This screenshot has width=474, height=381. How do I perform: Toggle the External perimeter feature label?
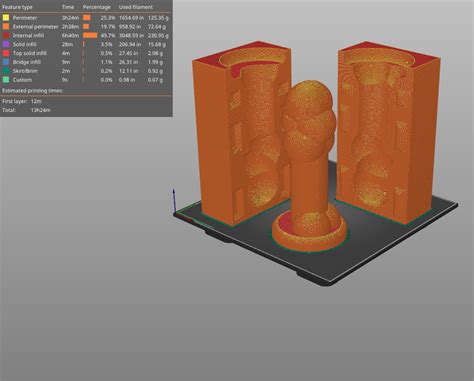pyautogui.click(x=35, y=27)
